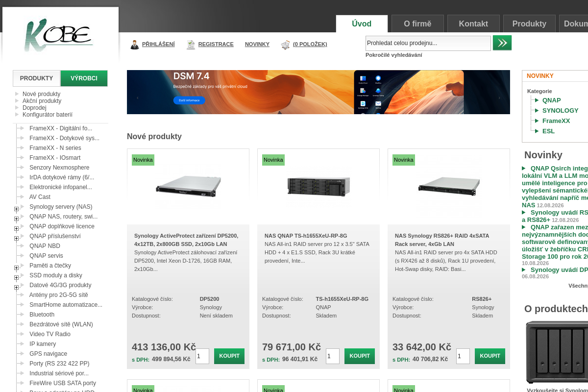Click the search input field
Screen dimensions: 588x392
(428, 43)
